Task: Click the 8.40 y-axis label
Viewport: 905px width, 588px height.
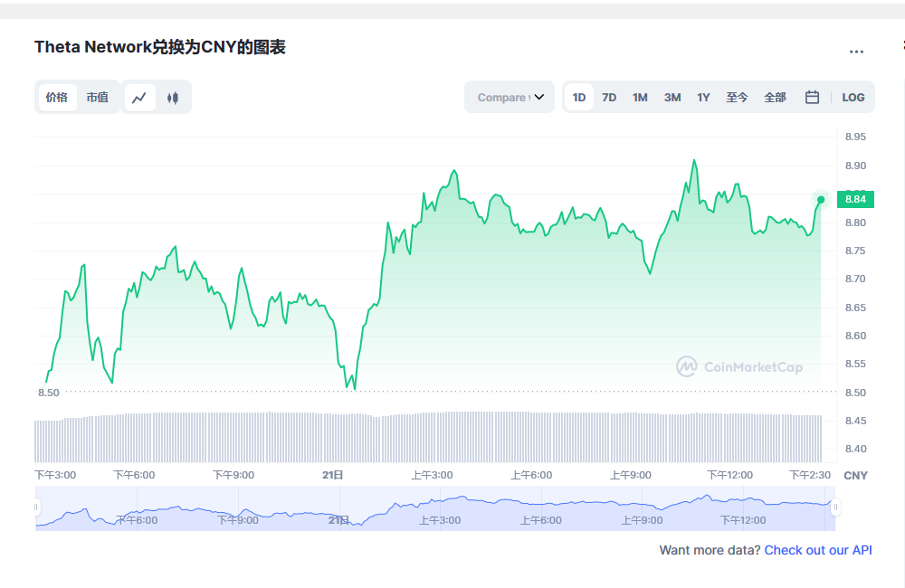Action: click(x=855, y=449)
